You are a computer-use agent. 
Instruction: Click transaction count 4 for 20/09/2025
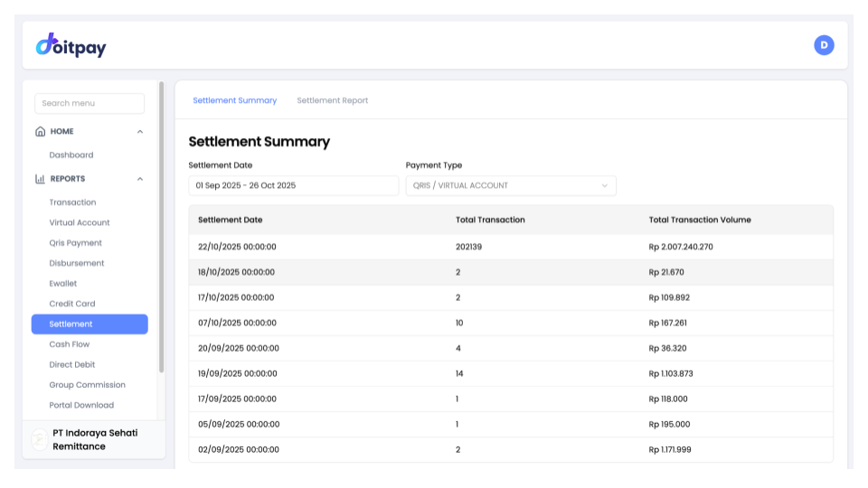[458, 349]
